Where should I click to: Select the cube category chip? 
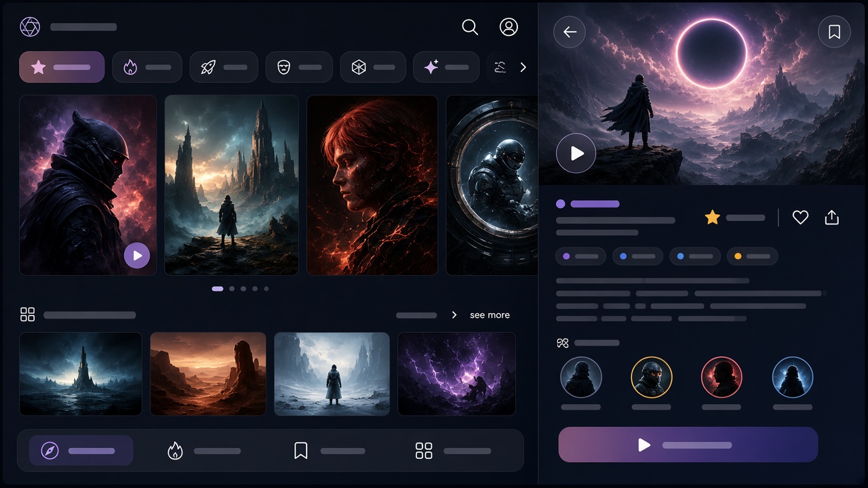[x=373, y=67]
